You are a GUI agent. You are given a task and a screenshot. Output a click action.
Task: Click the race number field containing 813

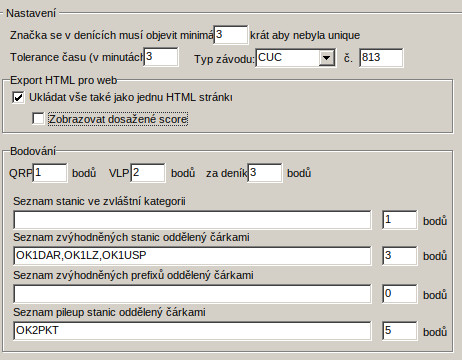(x=381, y=58)
